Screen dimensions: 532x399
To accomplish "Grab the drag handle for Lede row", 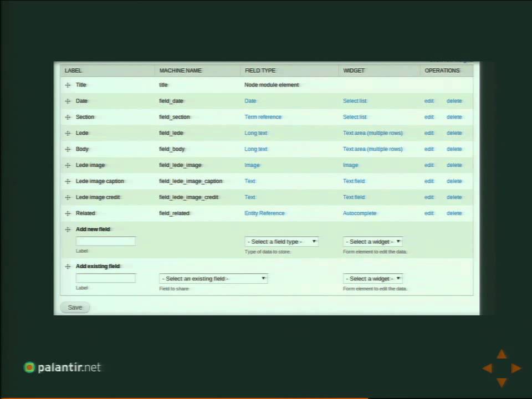I will tap(68, 134).
